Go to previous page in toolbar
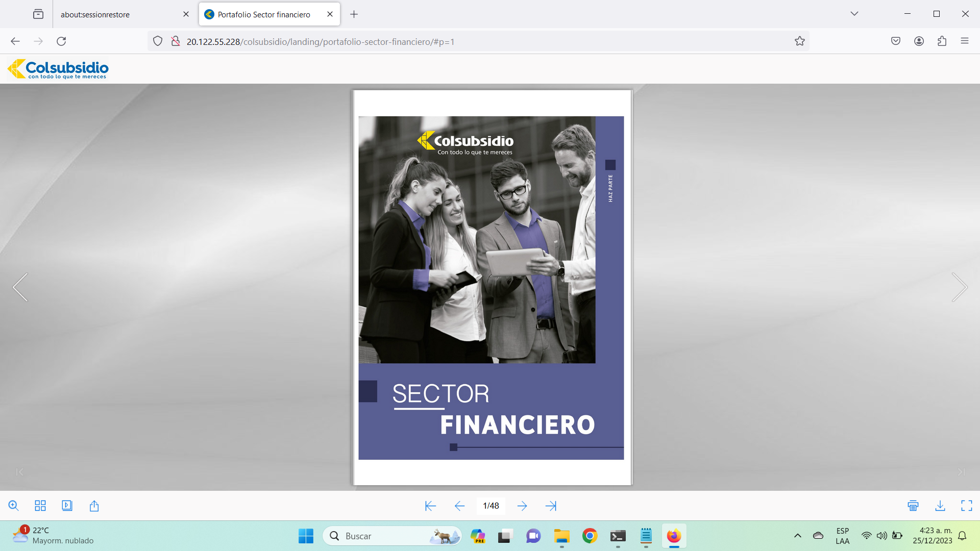The height and width of the screenshot is (551, 980). click(459, 506)
